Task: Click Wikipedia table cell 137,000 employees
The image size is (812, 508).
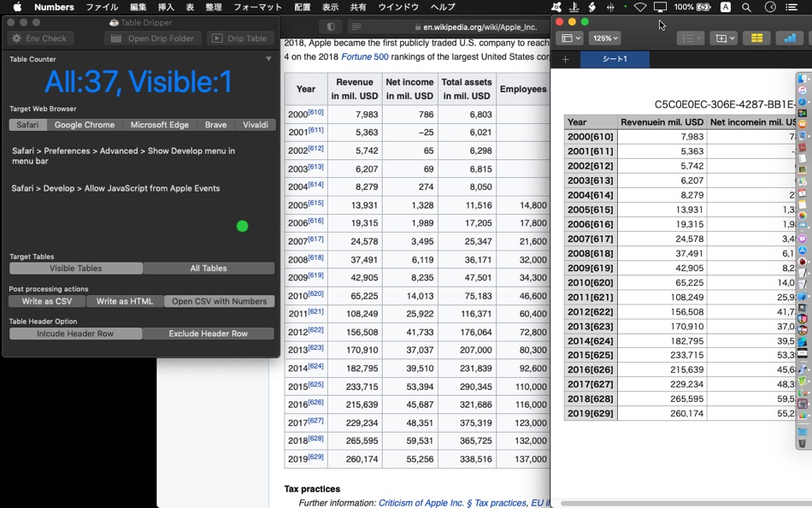Action: coord(523,458)
